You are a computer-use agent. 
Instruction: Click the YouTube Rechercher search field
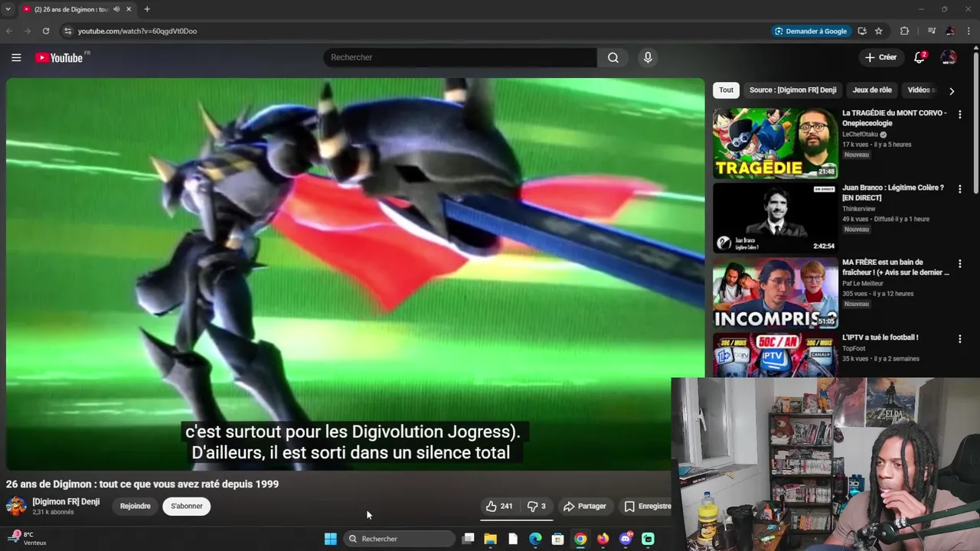[x=459, y=57]
